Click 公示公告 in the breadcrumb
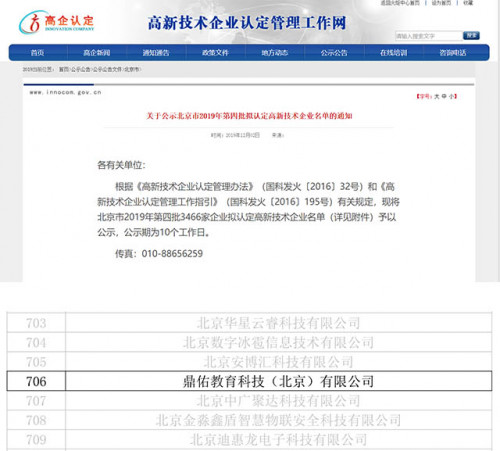This screenshot has height=451, width=500. tap(80, 69)
